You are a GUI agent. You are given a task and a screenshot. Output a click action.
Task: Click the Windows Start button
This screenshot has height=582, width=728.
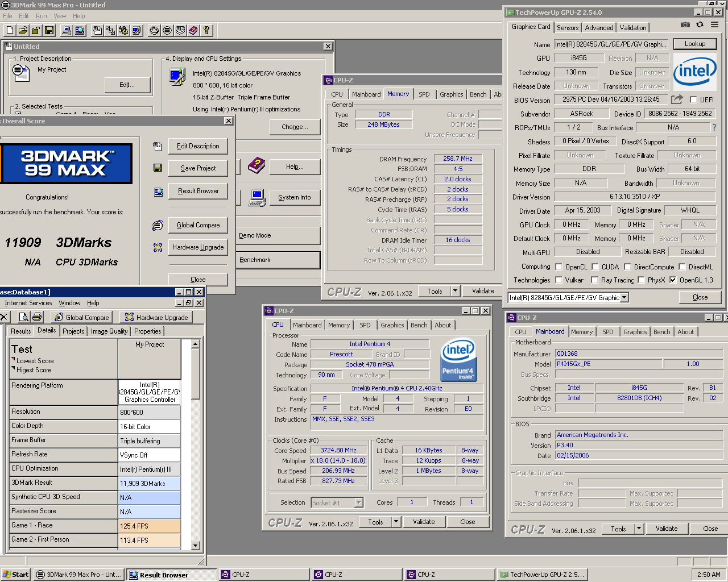click(x=16, y=575)
